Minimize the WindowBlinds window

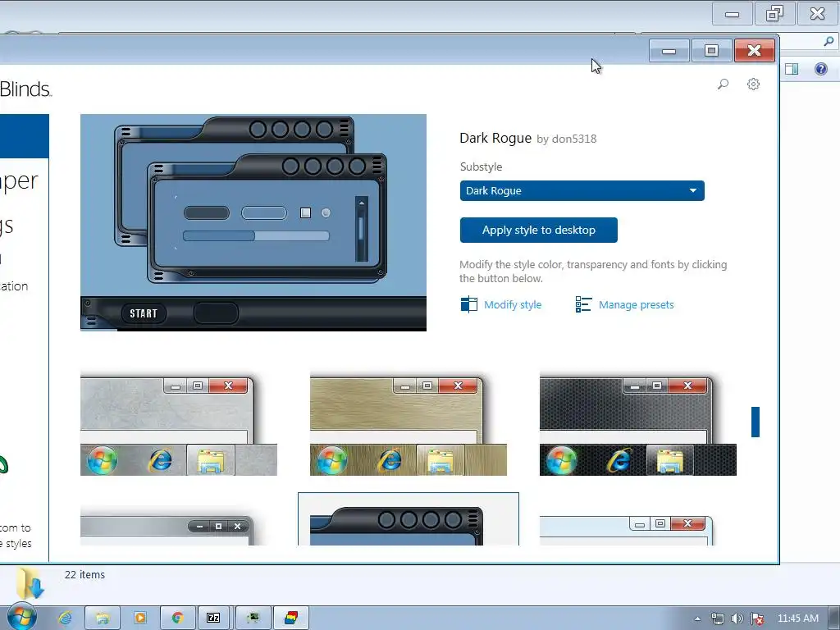(x=669, y=51)
